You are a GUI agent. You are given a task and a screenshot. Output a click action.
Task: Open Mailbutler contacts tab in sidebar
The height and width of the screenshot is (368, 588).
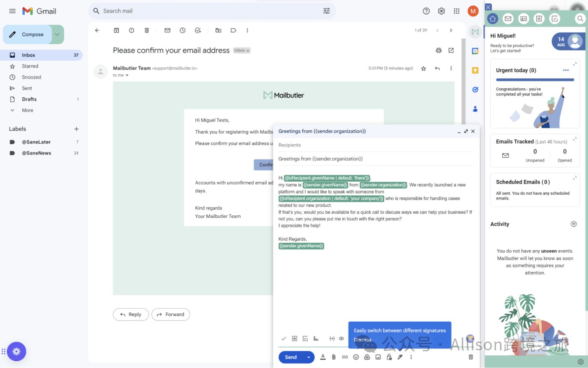point(524,19)
